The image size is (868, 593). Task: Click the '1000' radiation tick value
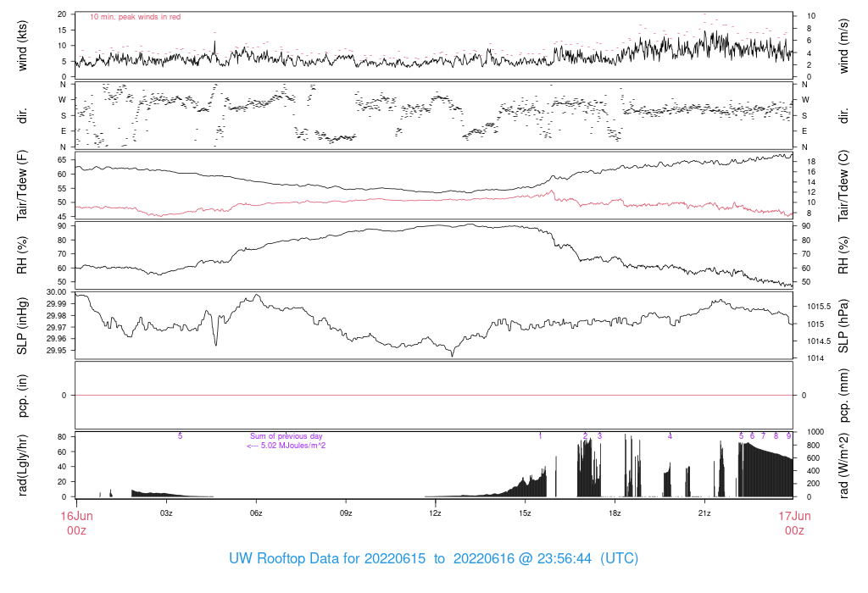point(815,432)
